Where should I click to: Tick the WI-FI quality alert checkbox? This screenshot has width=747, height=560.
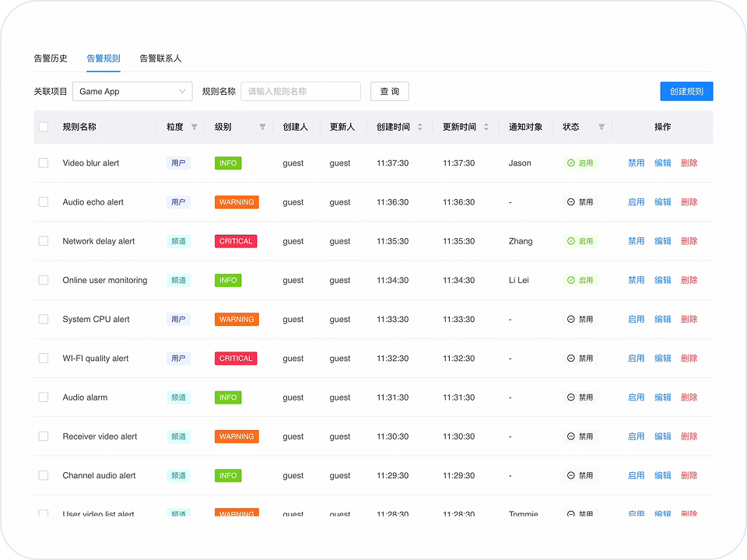tap(44, 358)
